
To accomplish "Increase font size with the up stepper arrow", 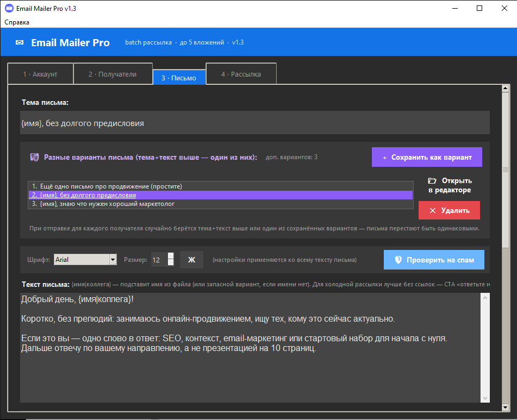I will click(171, 256).
